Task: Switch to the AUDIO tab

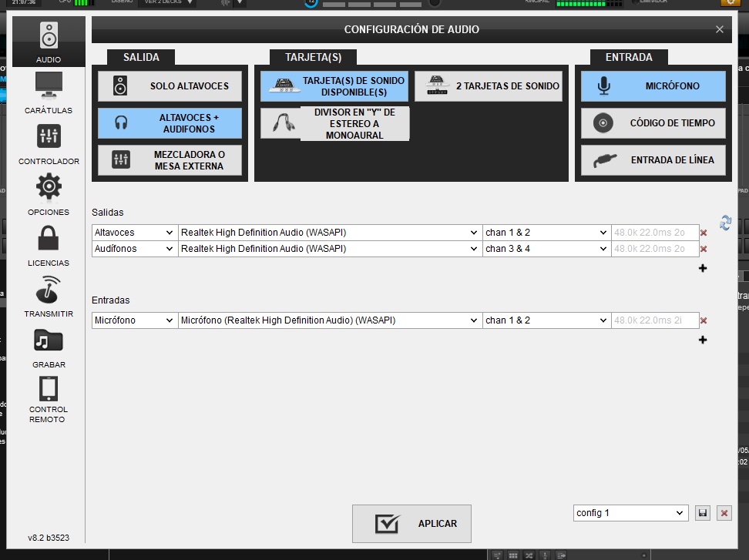Action: (48, 42)
